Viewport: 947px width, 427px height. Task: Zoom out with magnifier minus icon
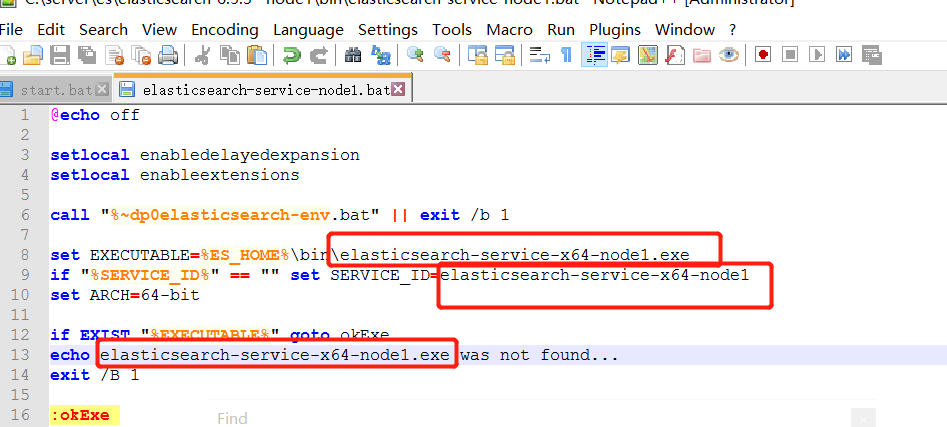click(443, 56)
